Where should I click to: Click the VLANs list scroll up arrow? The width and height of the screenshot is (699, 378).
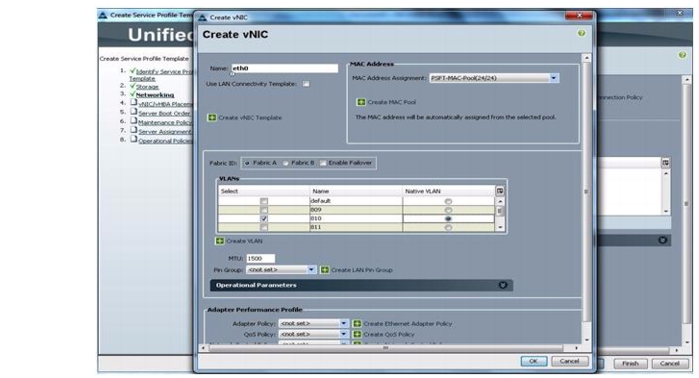coord(500,201)
